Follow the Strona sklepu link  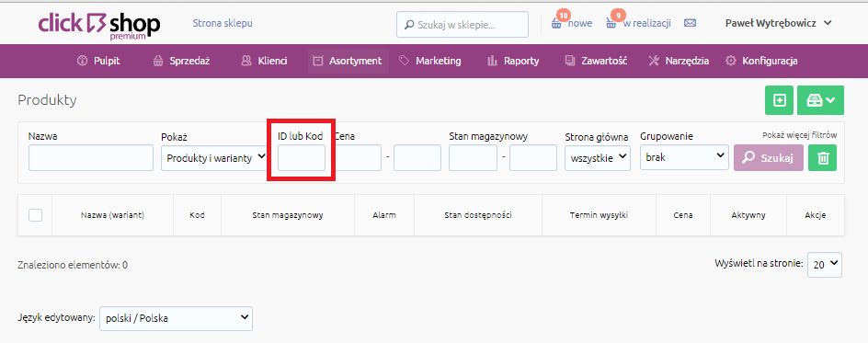[223, 23]
